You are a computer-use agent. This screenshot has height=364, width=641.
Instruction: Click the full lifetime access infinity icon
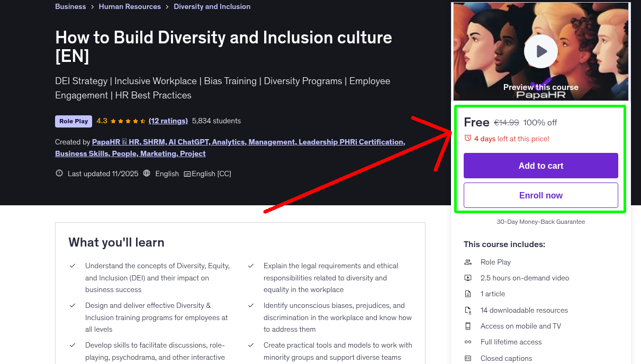(468, 342)
